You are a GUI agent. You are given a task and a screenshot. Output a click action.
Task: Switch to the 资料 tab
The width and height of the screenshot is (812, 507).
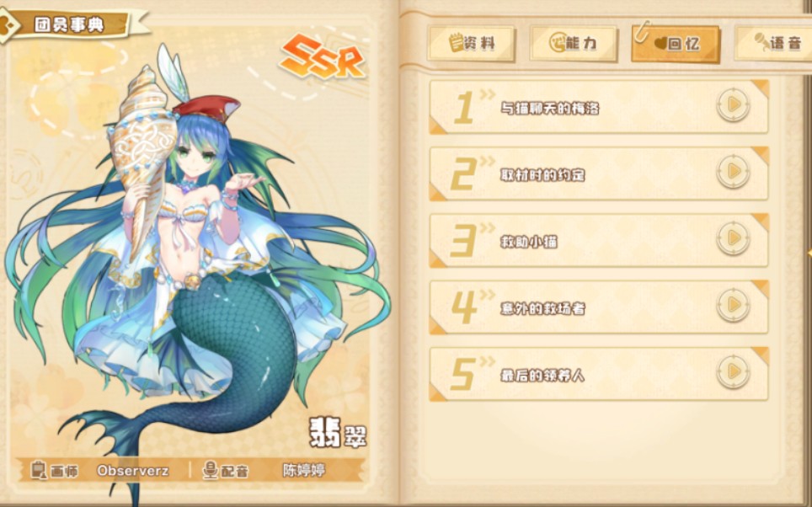[x=471, y=44]
